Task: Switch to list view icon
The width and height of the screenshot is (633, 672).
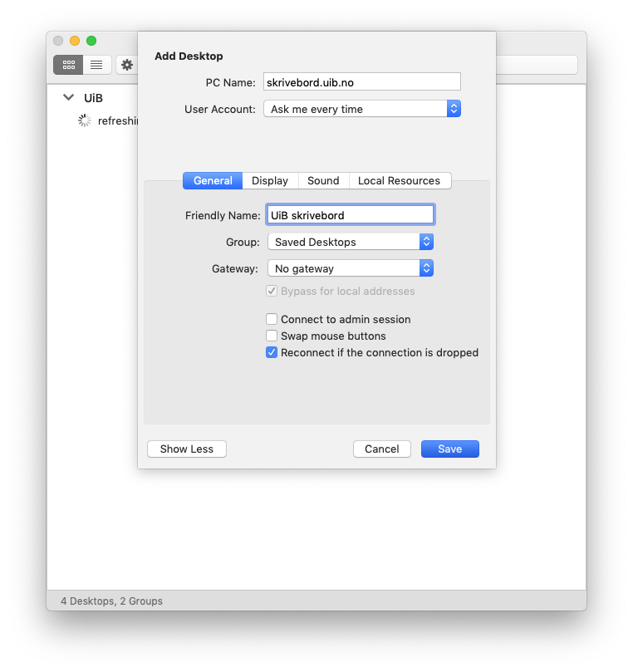Action: (96, 65)
